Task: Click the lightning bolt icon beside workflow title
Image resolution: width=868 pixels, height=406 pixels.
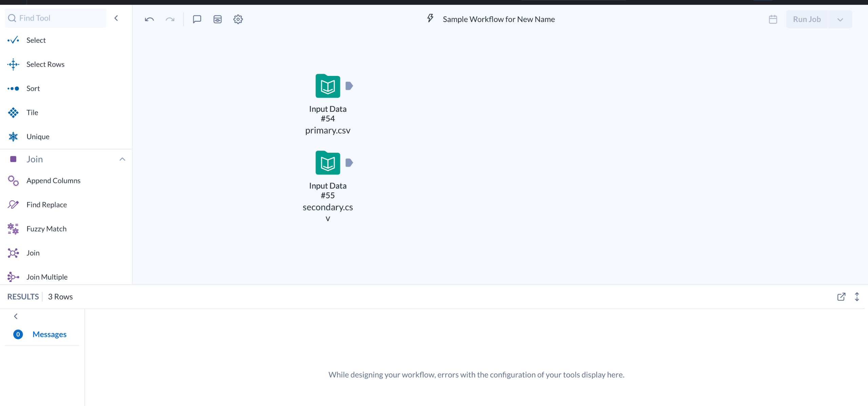Action: coord(430,18)
